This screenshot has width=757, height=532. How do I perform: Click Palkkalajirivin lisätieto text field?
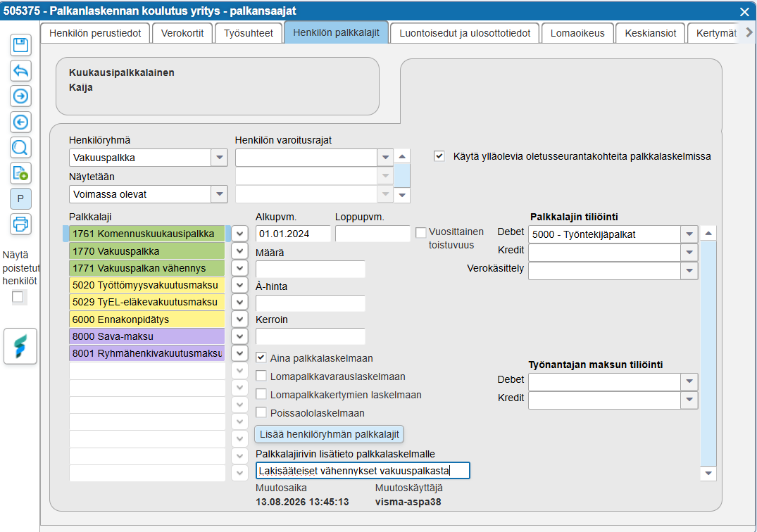[363, 471]
